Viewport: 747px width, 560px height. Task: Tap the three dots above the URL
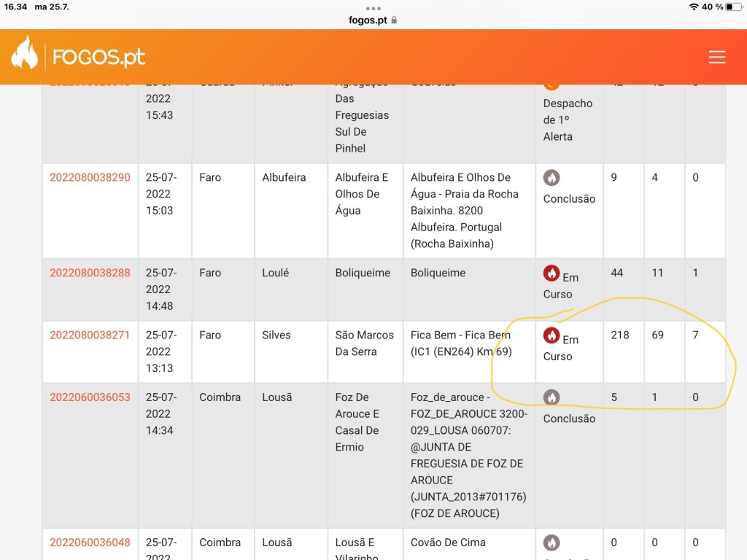tap(373, 8)
